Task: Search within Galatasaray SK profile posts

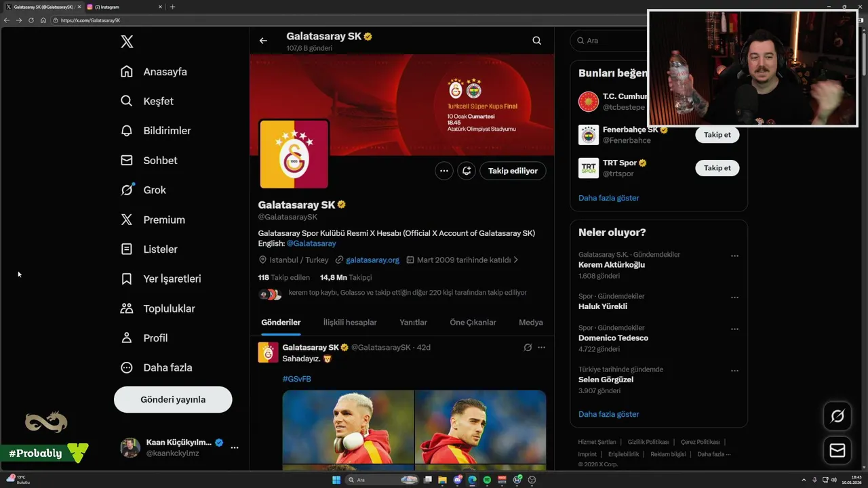Action: (536, 41)
